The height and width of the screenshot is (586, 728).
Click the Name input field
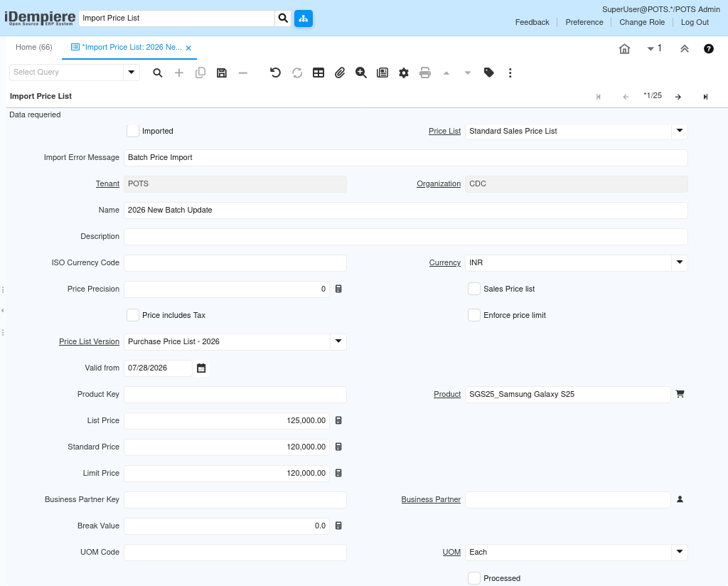(x=406, y=211)
